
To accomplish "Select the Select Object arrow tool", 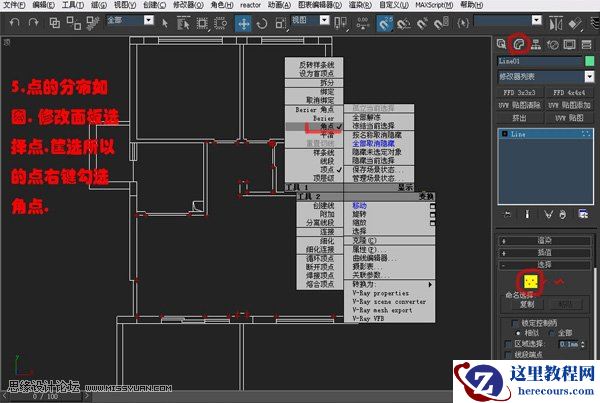I will 165,23.
